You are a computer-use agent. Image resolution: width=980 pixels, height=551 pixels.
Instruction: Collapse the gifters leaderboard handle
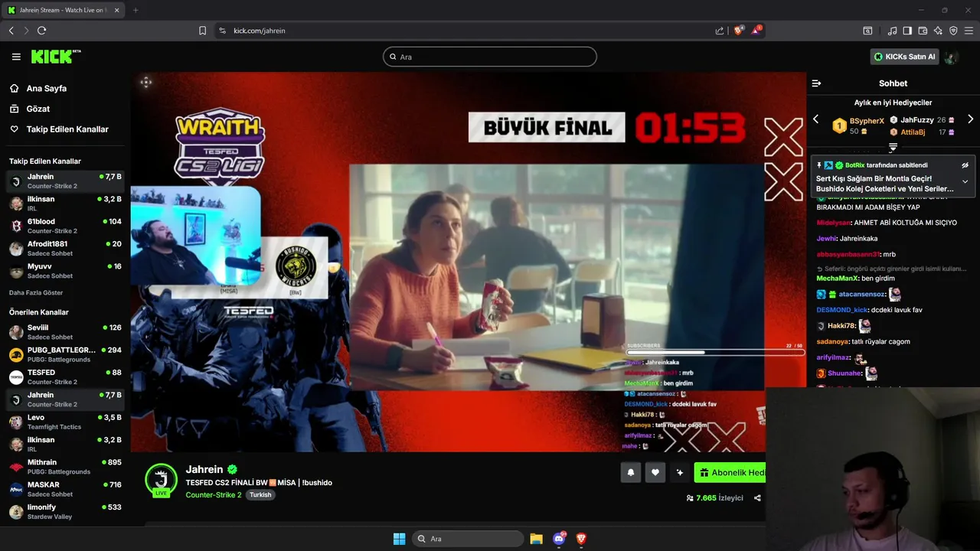[x=893, y=148]
